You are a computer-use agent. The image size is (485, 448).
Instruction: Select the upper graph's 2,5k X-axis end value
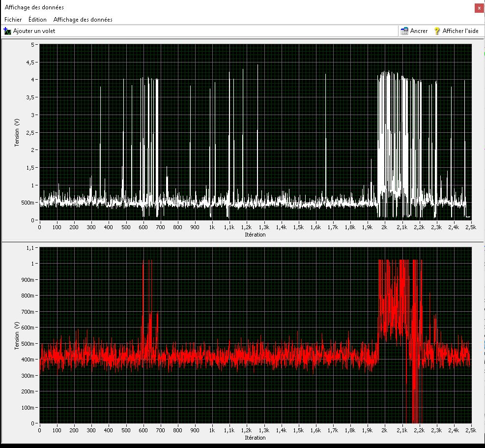click(471, 228)
